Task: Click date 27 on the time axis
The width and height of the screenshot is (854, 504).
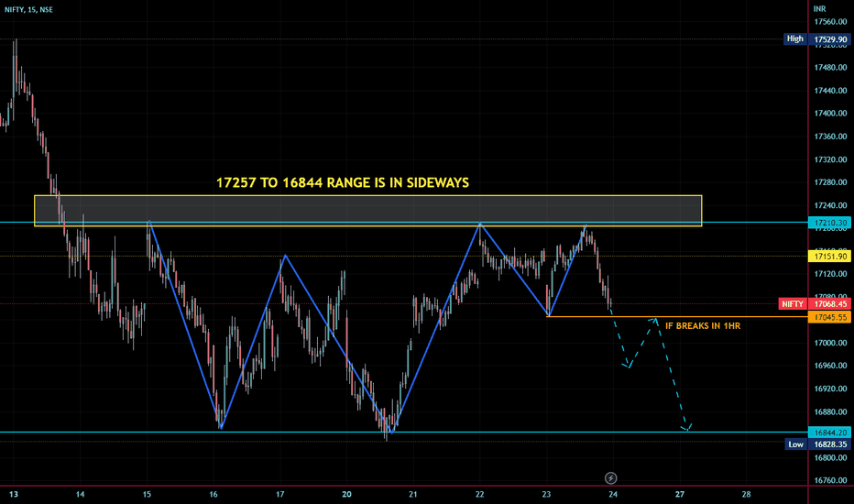Action: point(680,494)
